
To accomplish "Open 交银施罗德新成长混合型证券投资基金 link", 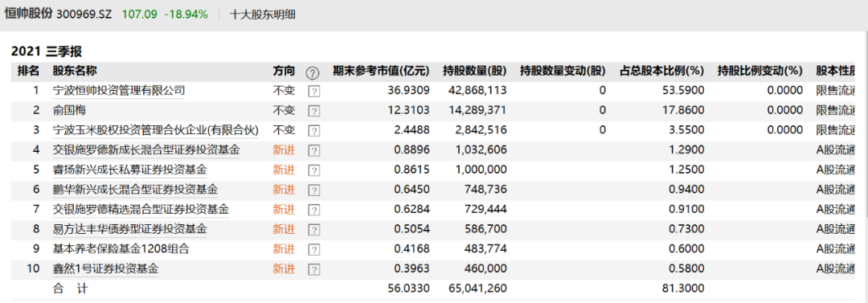I will [x=146, y=149].
